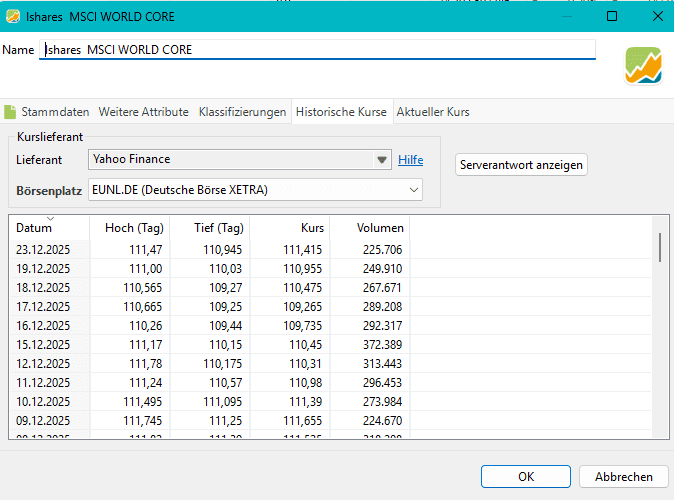
Task: Maximize the security dialog window
Action: pos(612,16)
